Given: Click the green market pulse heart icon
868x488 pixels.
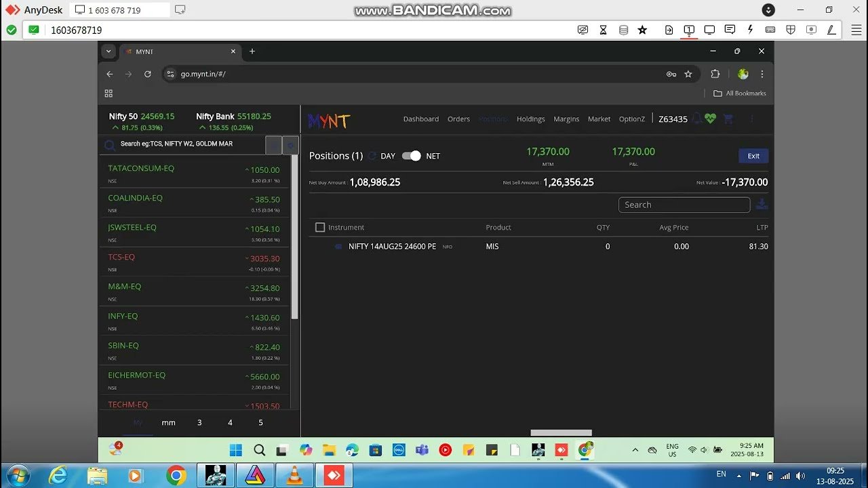Looking at the screenshot, I should click(709, 119).
